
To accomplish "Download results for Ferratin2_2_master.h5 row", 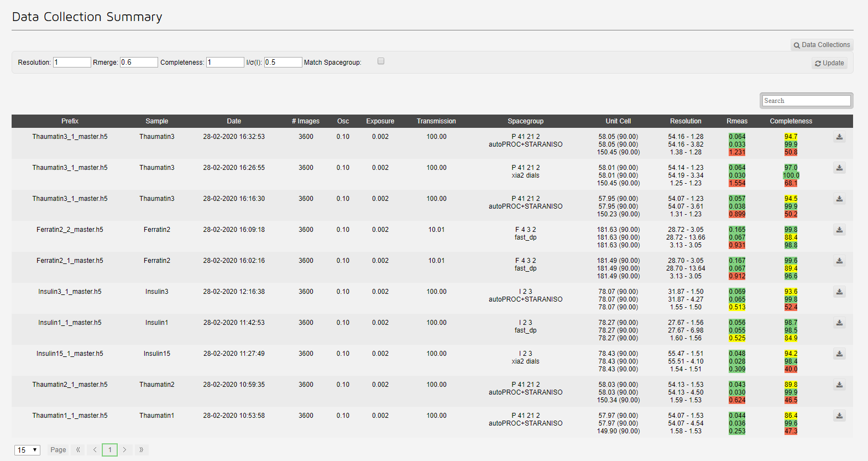I will [839, 230].
